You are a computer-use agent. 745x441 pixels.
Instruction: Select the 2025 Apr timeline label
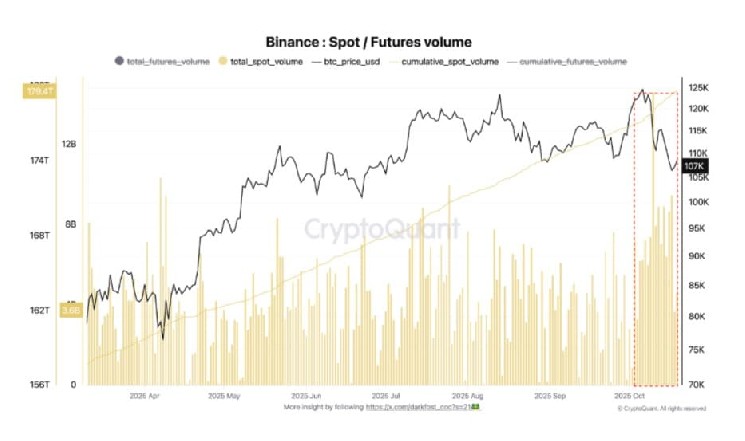pos(146,395)
